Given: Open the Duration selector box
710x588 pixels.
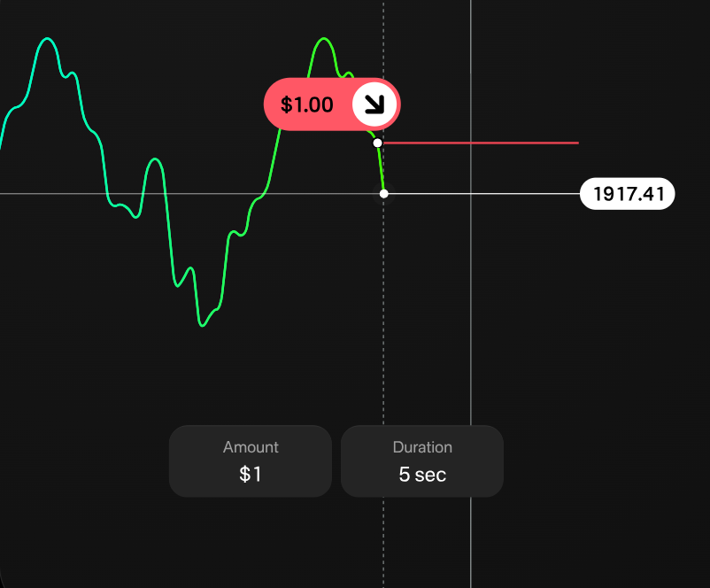Looking at the screenshot, I should click(422, 460).
